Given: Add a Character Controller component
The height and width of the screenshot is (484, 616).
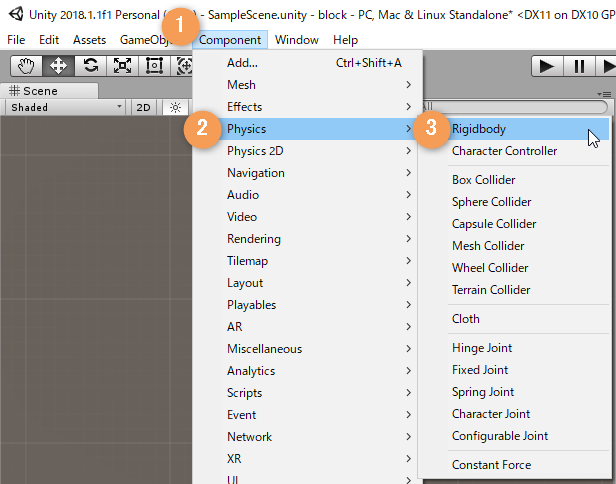Looking at the screenshot, I should (x=514, y=151).
